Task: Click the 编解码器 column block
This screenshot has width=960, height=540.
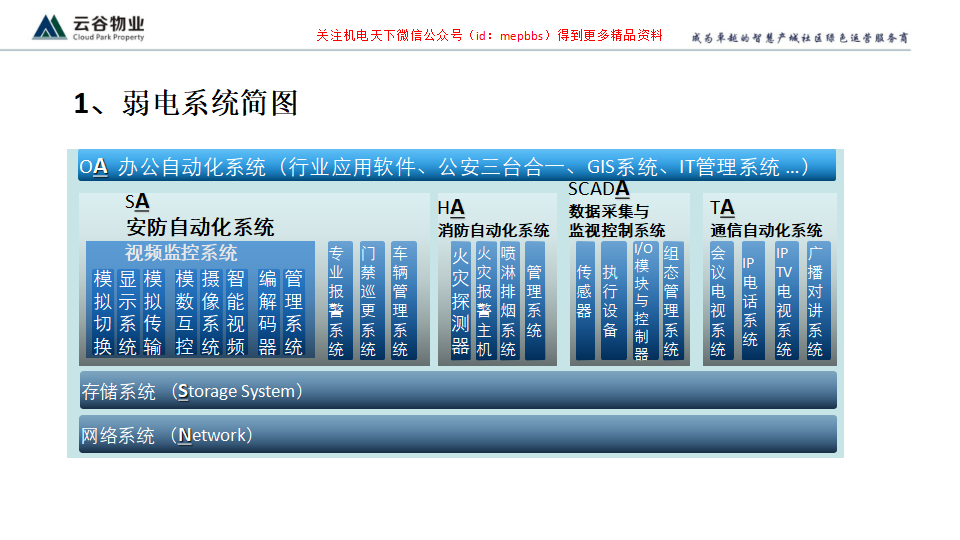Action: (267, 311)
